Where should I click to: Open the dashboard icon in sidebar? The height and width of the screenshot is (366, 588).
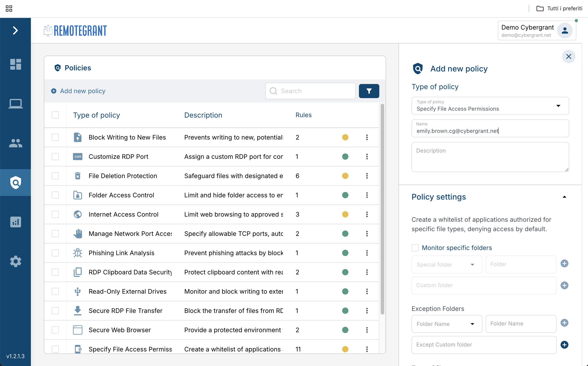click(15, 64)
